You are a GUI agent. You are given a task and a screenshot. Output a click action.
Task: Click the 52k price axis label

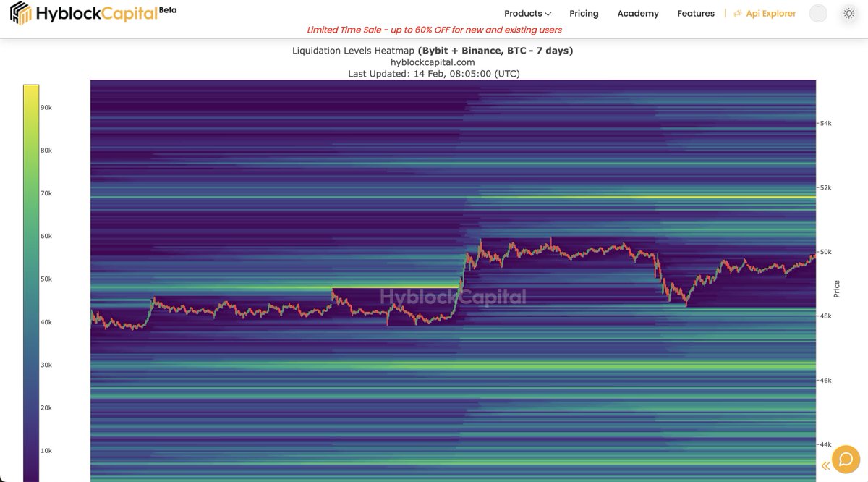click(825, 188)
